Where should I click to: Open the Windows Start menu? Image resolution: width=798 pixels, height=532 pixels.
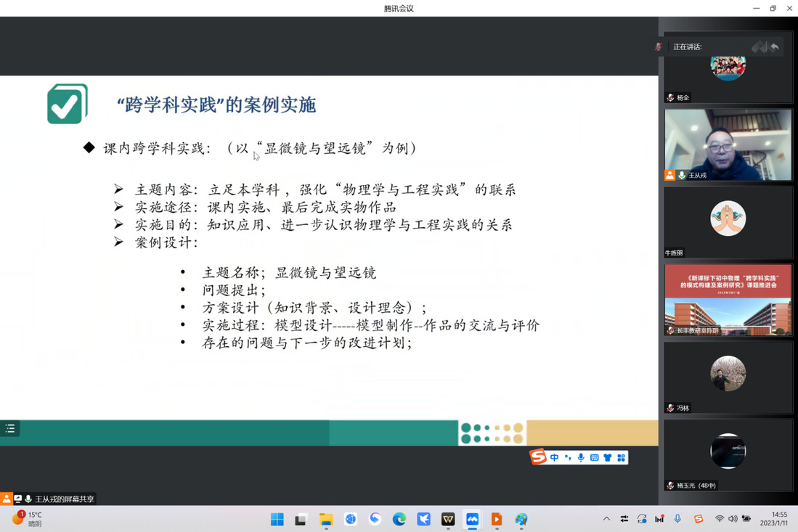coord(277,519)
